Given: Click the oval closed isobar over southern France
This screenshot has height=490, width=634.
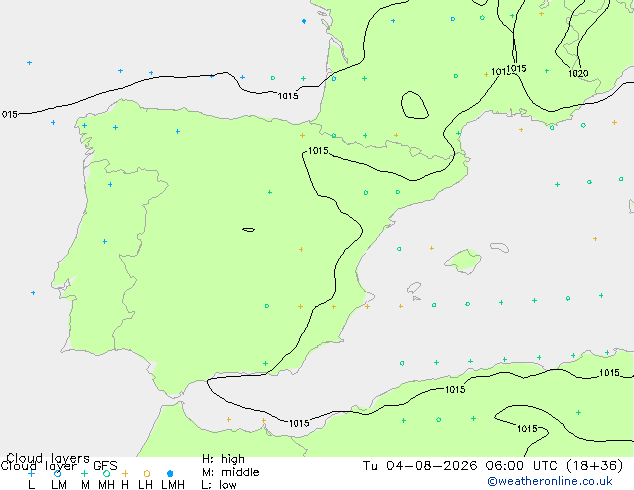Looking at the screenshot, I should coord(414,105).
